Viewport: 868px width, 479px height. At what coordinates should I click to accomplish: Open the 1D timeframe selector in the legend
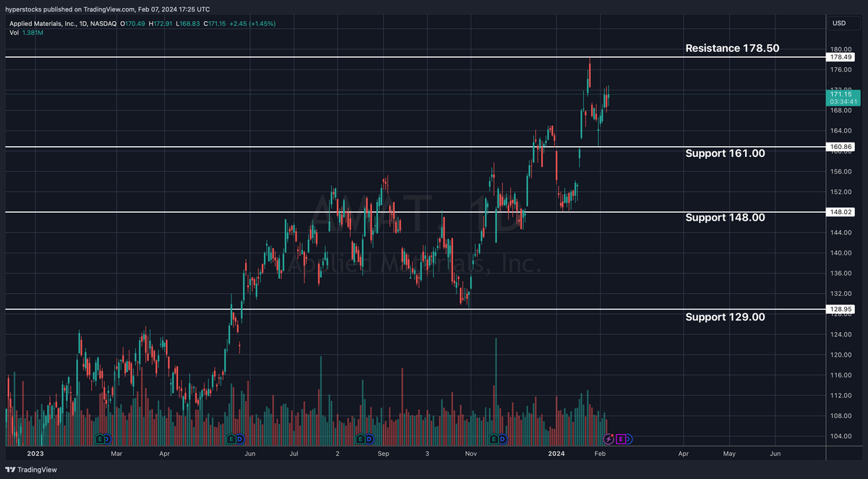coord(84,23)
